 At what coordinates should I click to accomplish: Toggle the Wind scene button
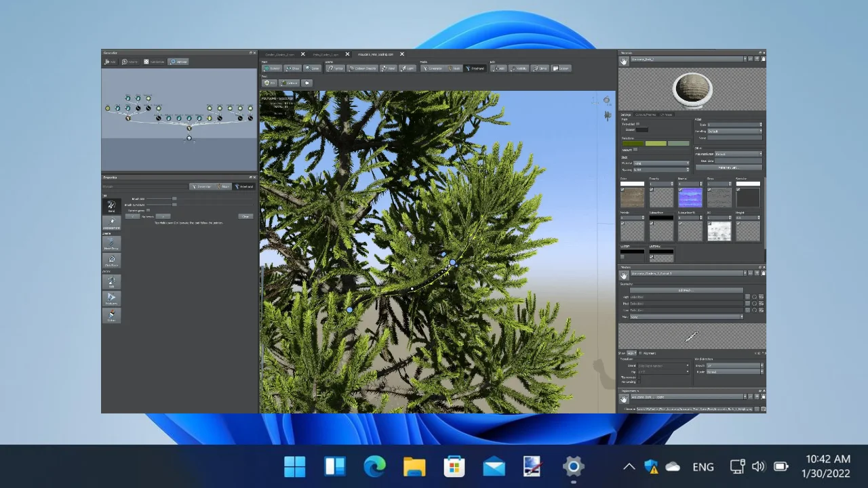388,68
